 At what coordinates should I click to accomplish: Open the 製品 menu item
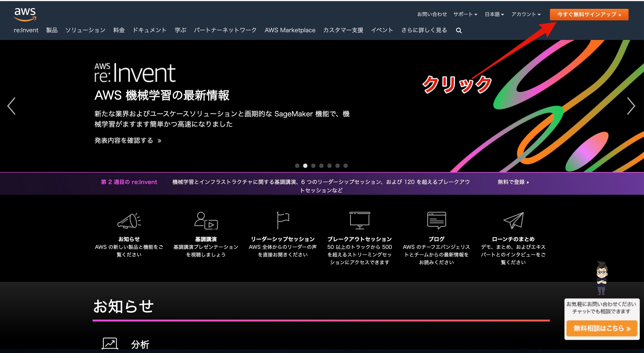coord(52,30)
